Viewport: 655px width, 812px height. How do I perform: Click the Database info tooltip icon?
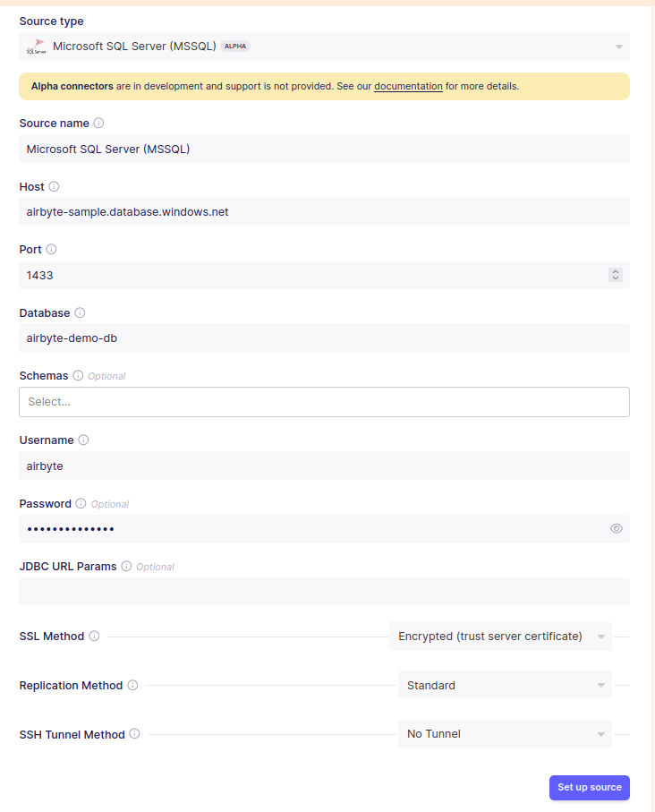(x=80, y=312)
